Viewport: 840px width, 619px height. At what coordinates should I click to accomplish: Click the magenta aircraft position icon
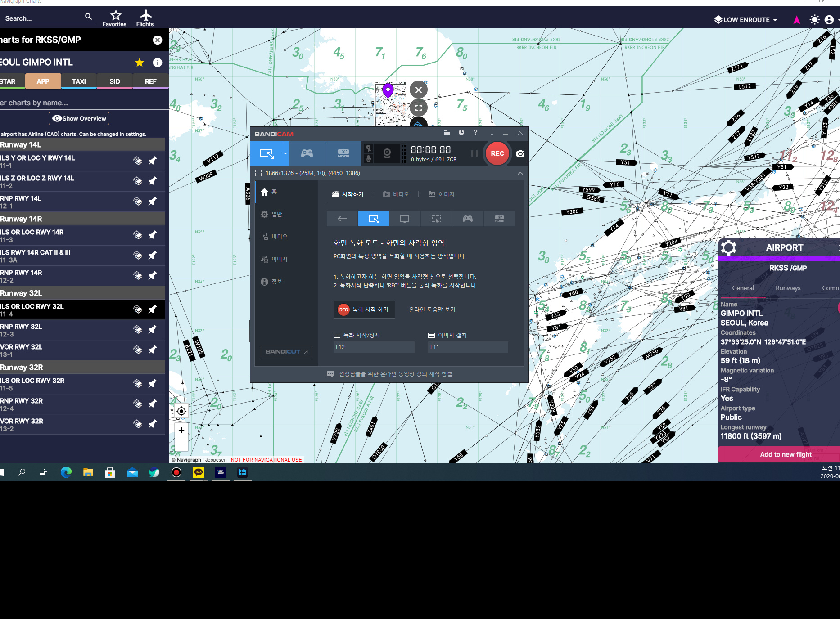[x=797, y=20]
